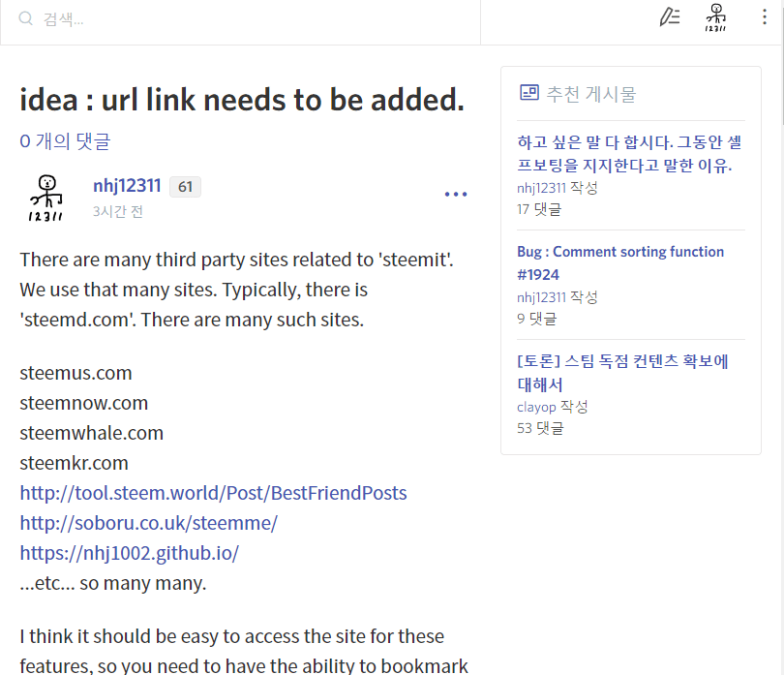This screenshot has height=675, width=784.
Task: Click the steemkr.com text line
Action: click(x=74, y=463)
